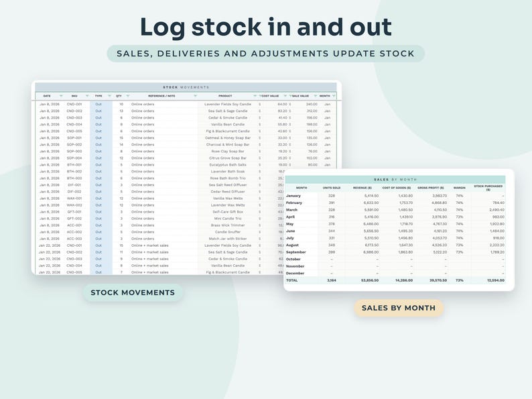Select the June row label
The image size is (532, 399).
(x=290, y=231)
